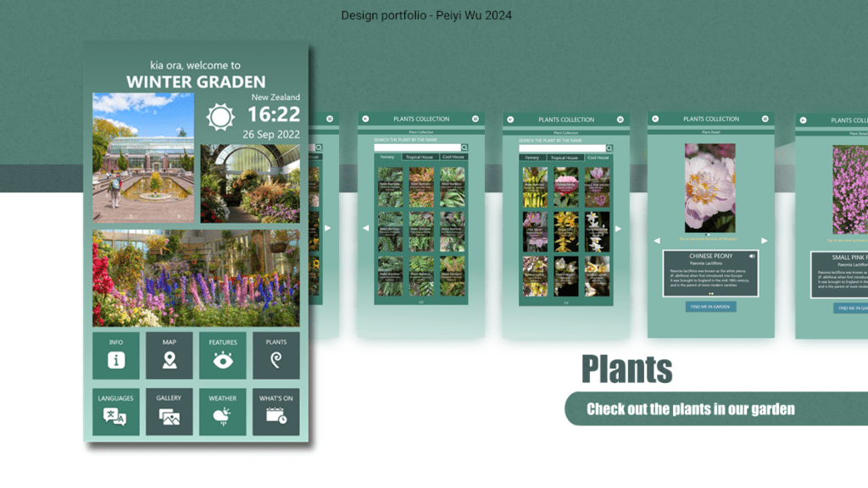Open the Features eye tile
Image resolution: width=868 pixels, height=488 pixels.
pos(223,355)
